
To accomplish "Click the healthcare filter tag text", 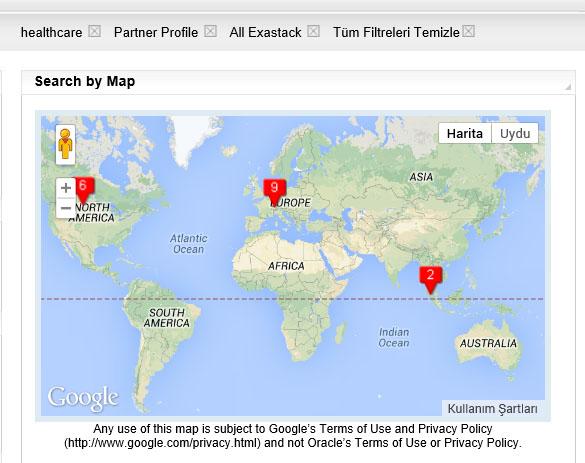I will pyautogui.click(x=51, y=32).
